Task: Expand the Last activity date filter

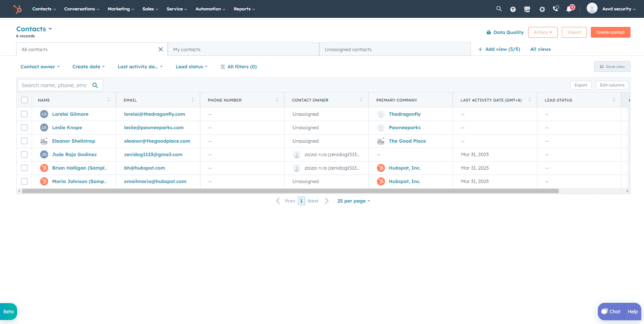Action: [x=140, y=67]
